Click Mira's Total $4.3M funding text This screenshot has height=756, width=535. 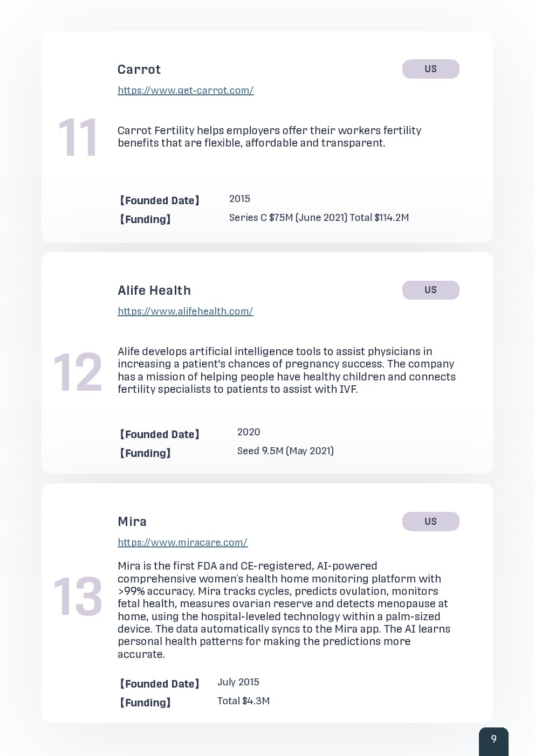coord(243,701)
